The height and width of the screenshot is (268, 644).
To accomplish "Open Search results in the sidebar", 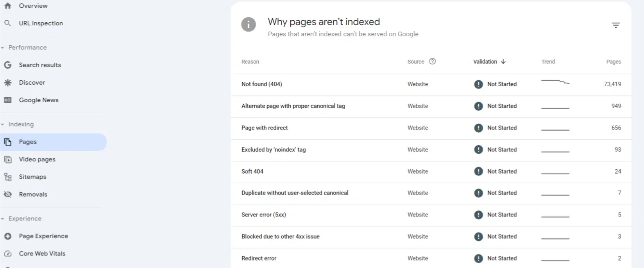I will click(x=40, y=65).
